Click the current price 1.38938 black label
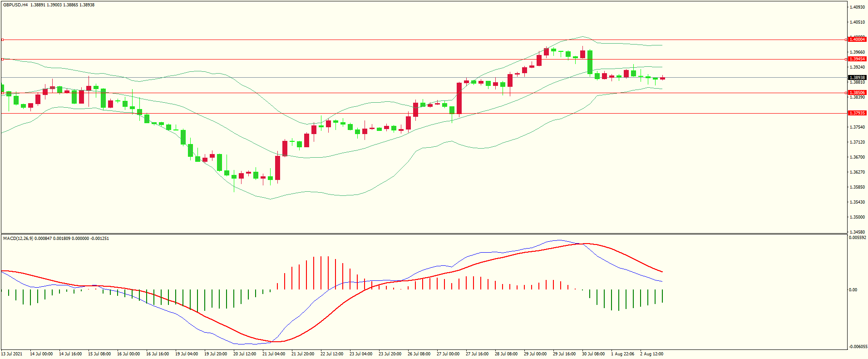Image resolution: width=868 pixels, height=359 pixels. tap(857, 78)
